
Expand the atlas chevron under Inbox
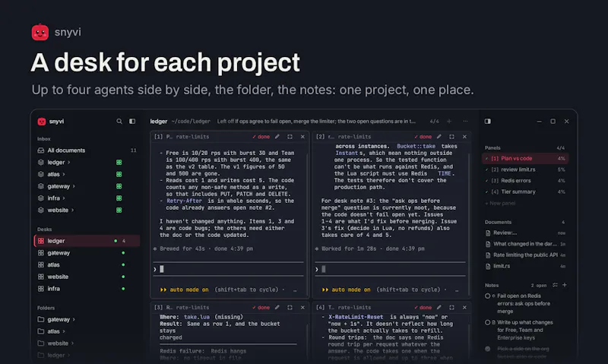tap(64, 175)
